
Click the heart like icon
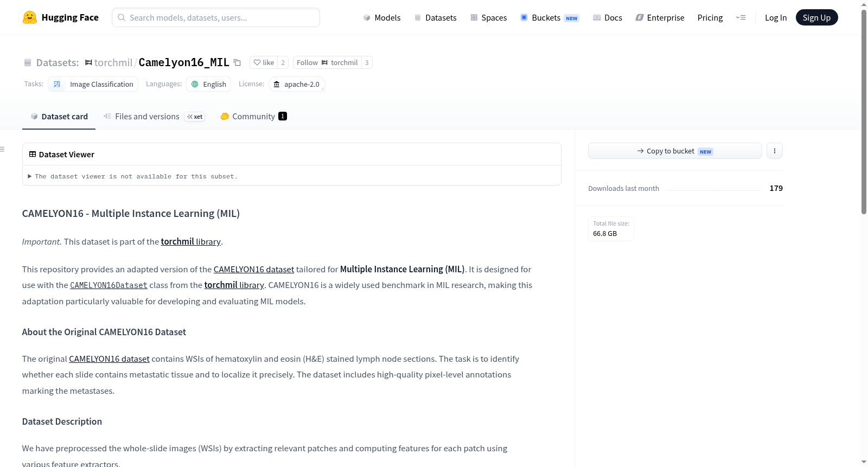[x=257, y=62]
